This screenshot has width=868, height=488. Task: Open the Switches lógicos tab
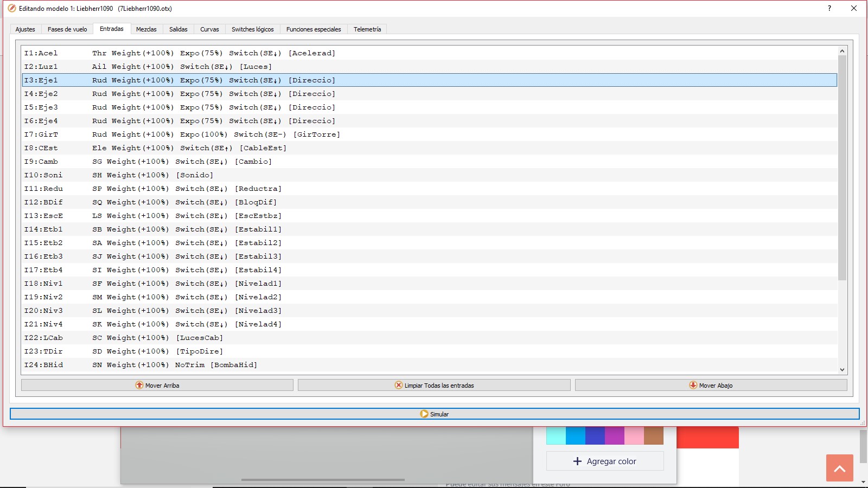click(x=252, y=29)
